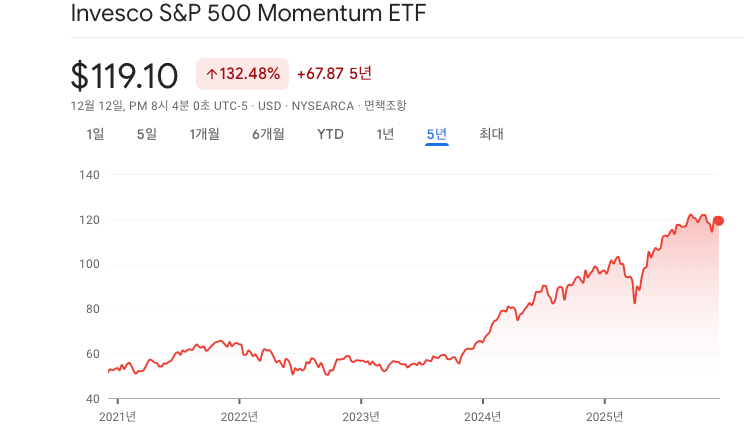744x446 pixels.
Task: Click the up arrow in the percentage badge
Action: [x=212, y=74]
